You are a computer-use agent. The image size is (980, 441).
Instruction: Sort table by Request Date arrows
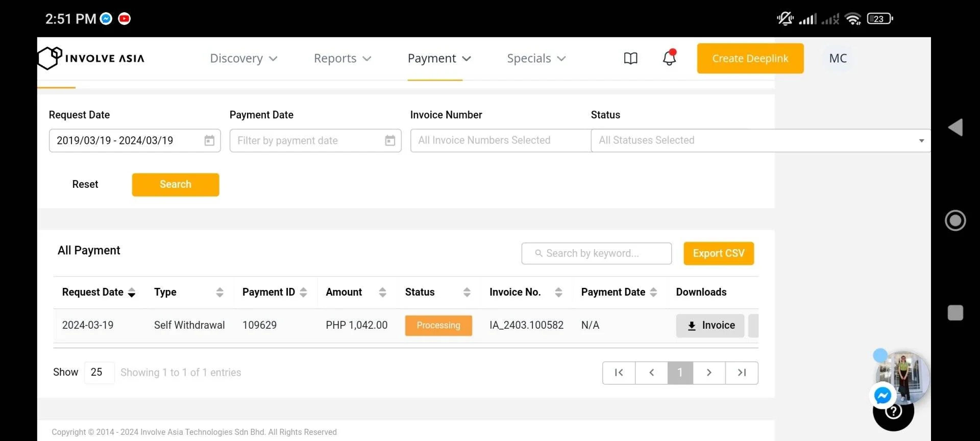132,292
